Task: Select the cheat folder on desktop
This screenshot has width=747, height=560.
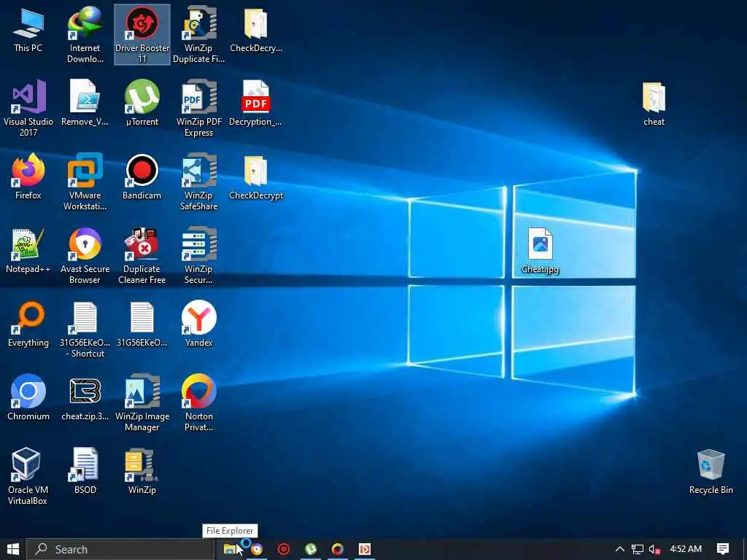Action: pyautogui.click(x=654, y=104)
